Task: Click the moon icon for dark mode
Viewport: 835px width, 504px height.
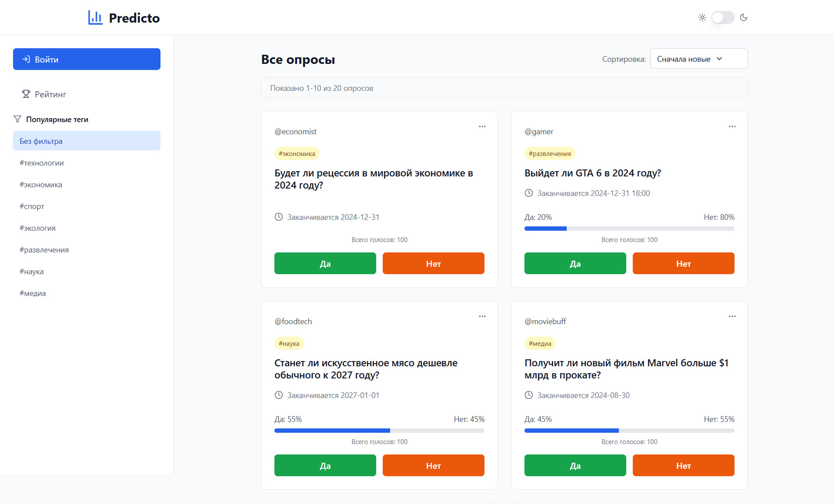Action: pyautogui.click(x=744, y=17)
